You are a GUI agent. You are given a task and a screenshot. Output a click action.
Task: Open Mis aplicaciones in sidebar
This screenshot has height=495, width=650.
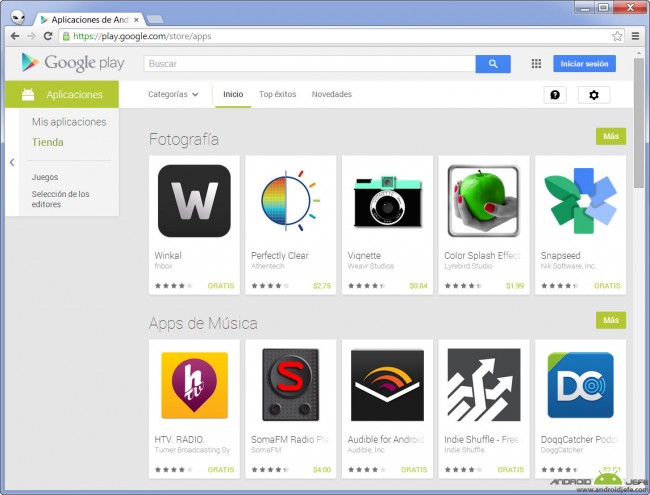tap(69, 122)
